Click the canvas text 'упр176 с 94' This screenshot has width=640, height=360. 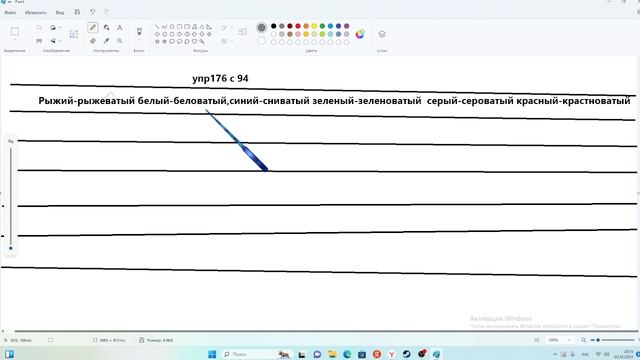click(220, 78)
